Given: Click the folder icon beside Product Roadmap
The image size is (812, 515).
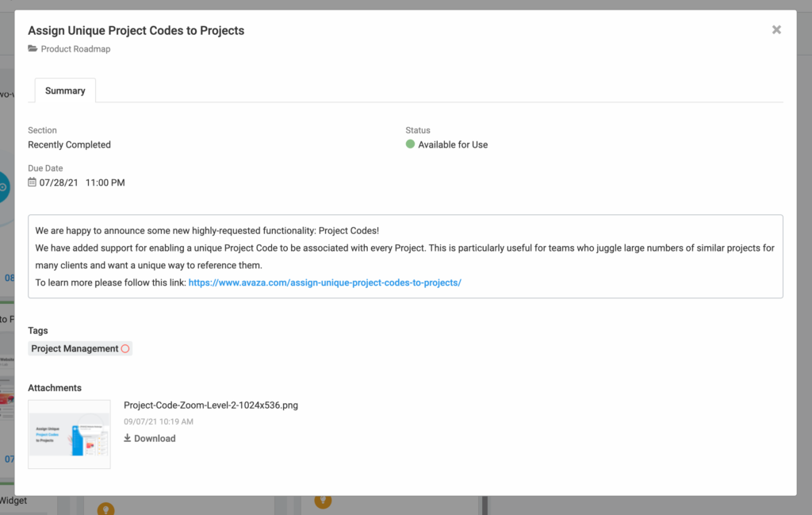Looking at the screenshot, I should 33,49.
